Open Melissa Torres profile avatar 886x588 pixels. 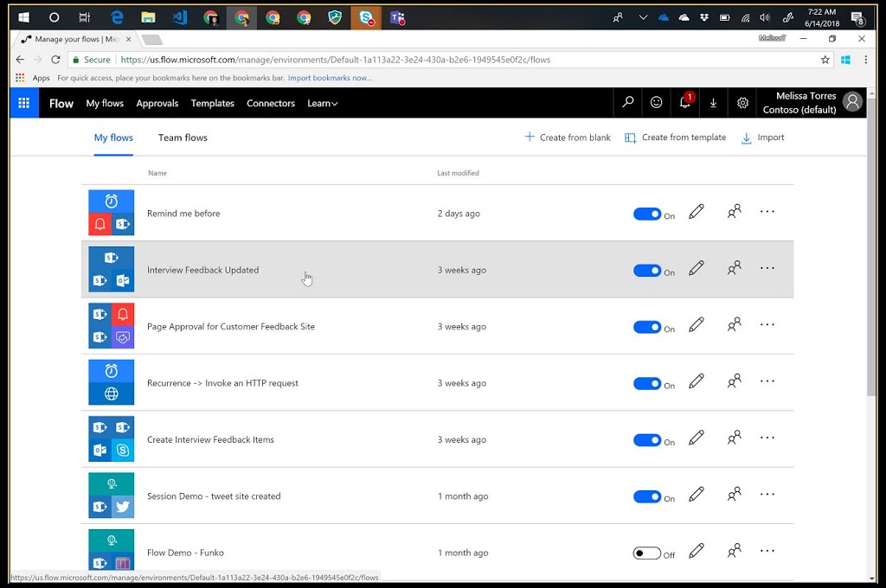coord(852,102)
